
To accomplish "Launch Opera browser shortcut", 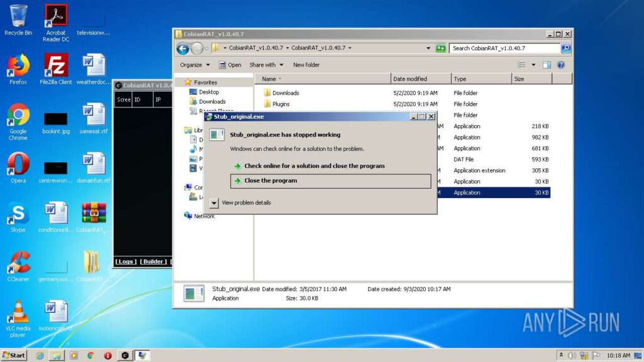I will [18, 167].
